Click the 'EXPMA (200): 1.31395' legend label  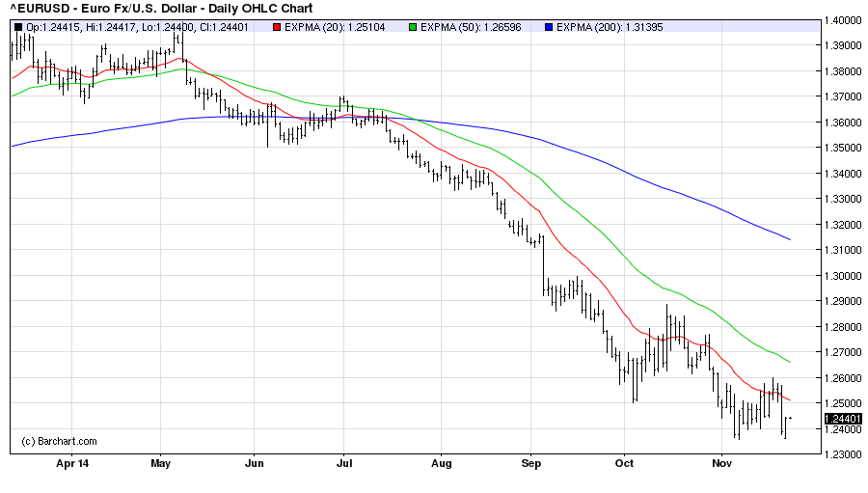(610, 27)
